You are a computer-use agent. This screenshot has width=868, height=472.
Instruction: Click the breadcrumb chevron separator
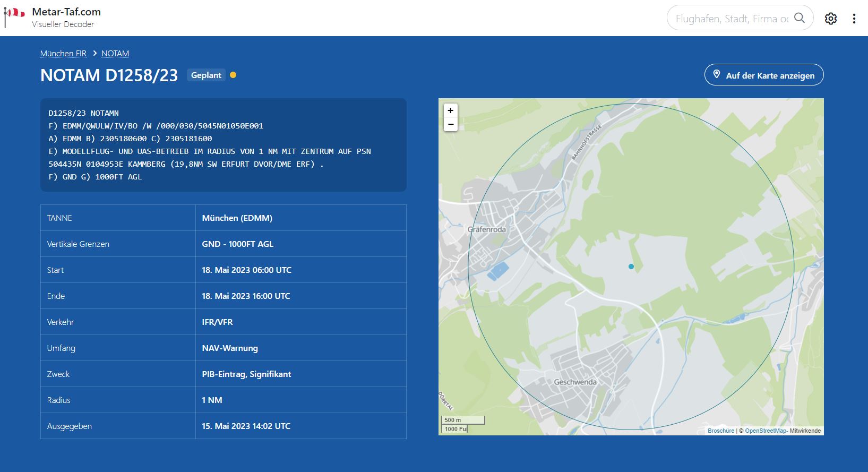(94, 54)
